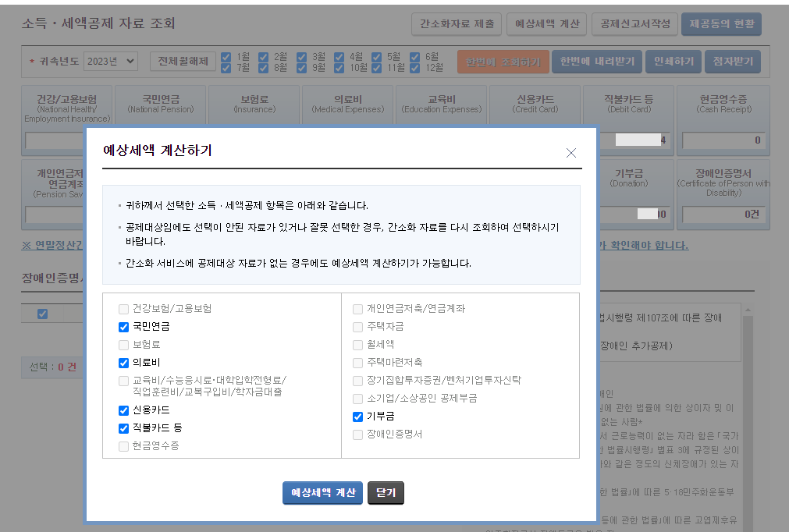The height and width of the screenshot is (532, 789).
Task: Select the 장애인증명서 (Certificate of Disability) tile
Action: point(723,194)
